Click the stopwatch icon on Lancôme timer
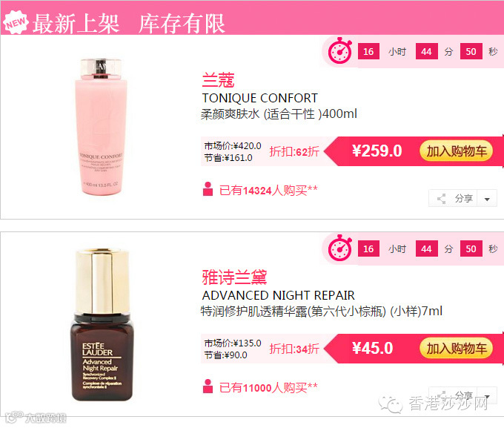This screenshot has height=428, width=504. coord(339,51)
